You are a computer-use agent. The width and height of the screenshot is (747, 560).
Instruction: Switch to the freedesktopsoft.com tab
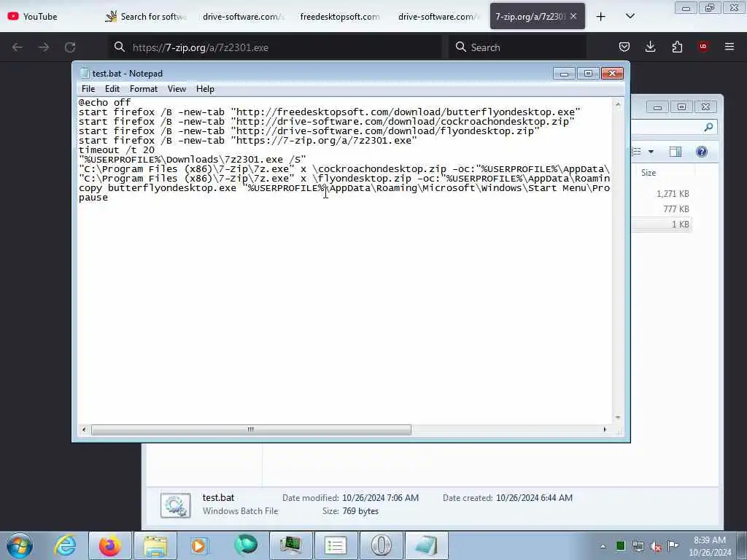point(340,16)
